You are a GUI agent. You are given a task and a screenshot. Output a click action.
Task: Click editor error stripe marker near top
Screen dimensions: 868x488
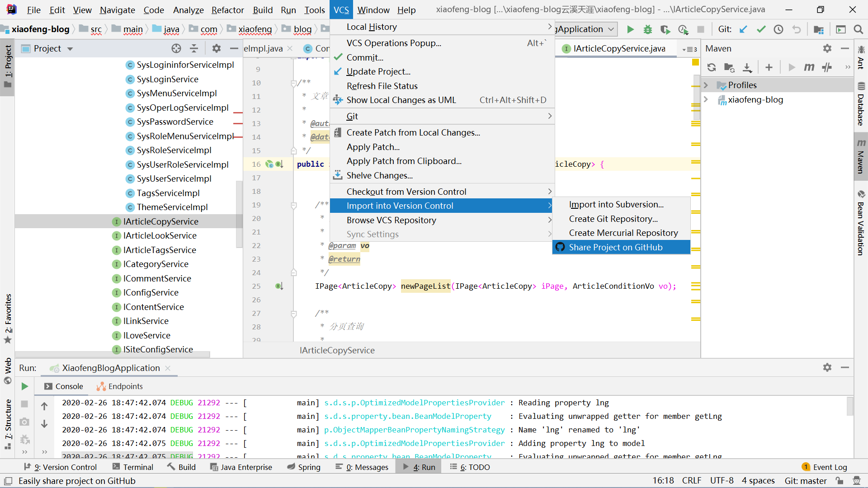[696, 63]
